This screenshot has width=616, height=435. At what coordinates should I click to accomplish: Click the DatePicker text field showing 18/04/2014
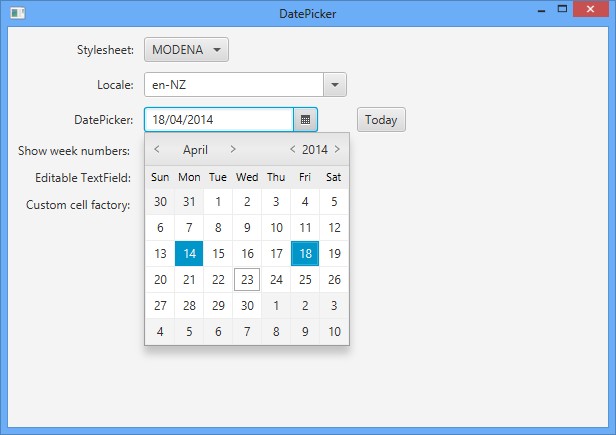218,120
